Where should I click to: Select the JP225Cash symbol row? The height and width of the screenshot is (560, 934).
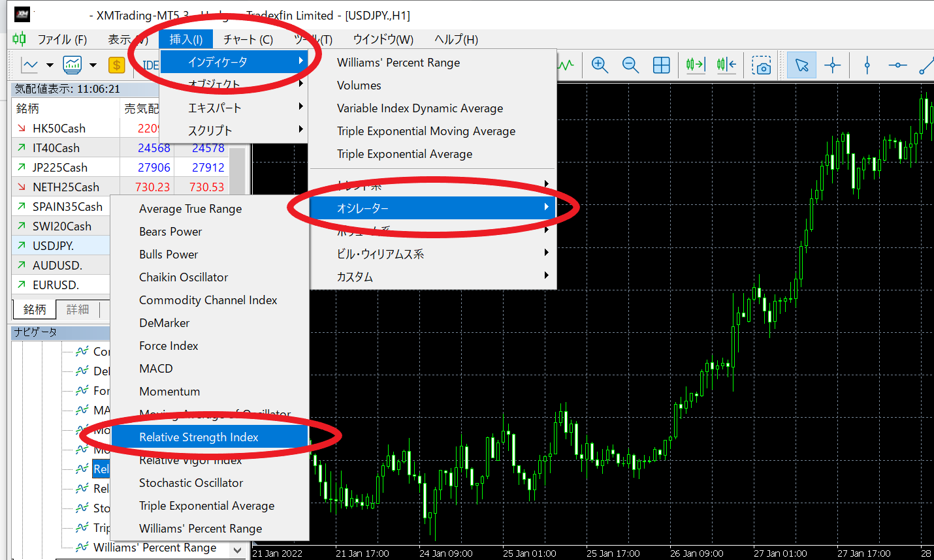[60, 168]
